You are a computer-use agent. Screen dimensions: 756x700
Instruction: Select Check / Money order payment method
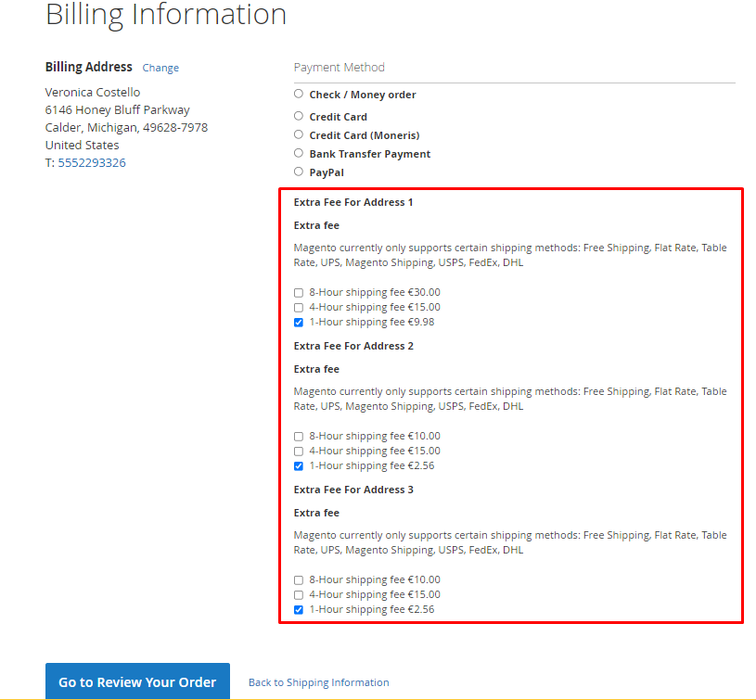coord(299,94)
